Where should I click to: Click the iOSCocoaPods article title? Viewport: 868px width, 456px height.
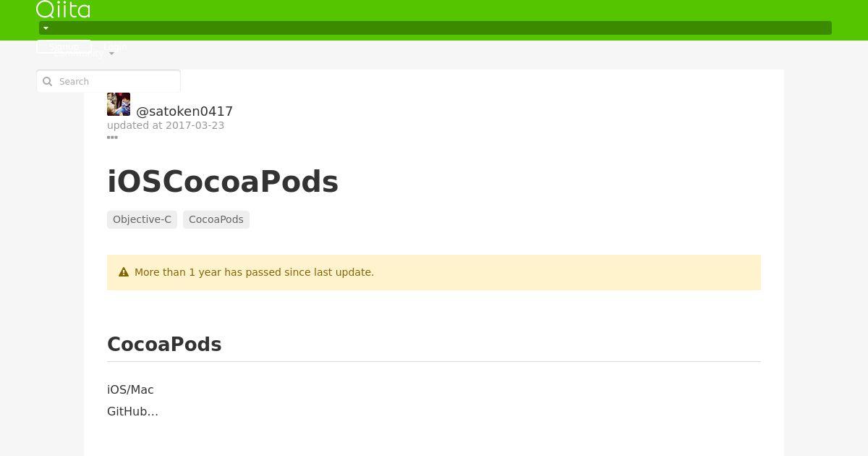click(x=223, y=182)
